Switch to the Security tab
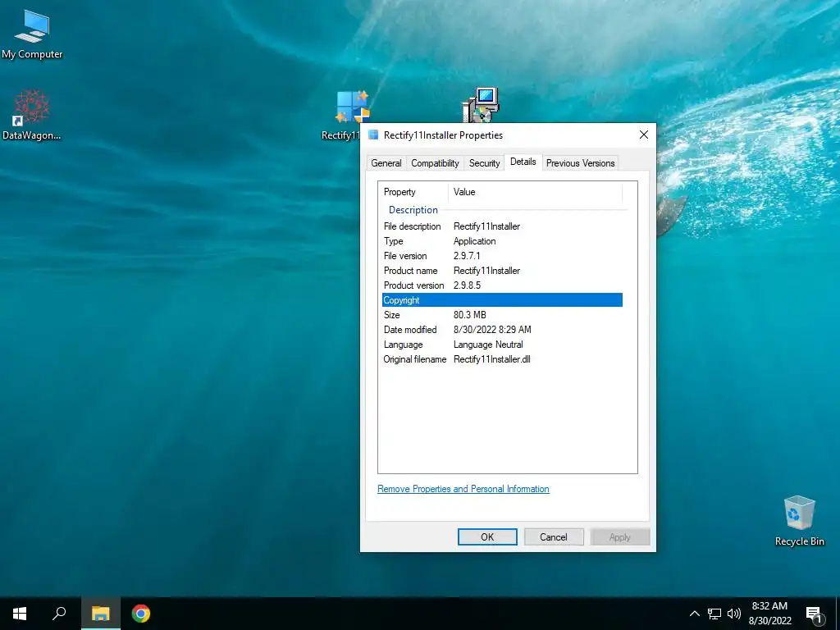 (x=484, y=163)
